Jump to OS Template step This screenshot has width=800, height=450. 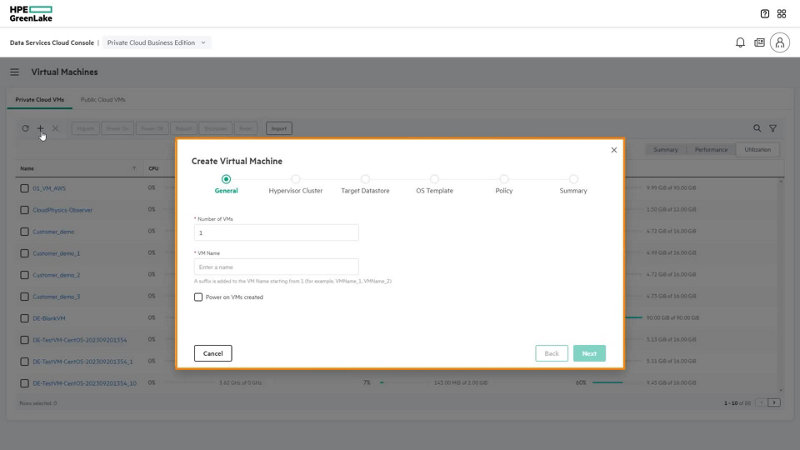(x=434, y=184)
